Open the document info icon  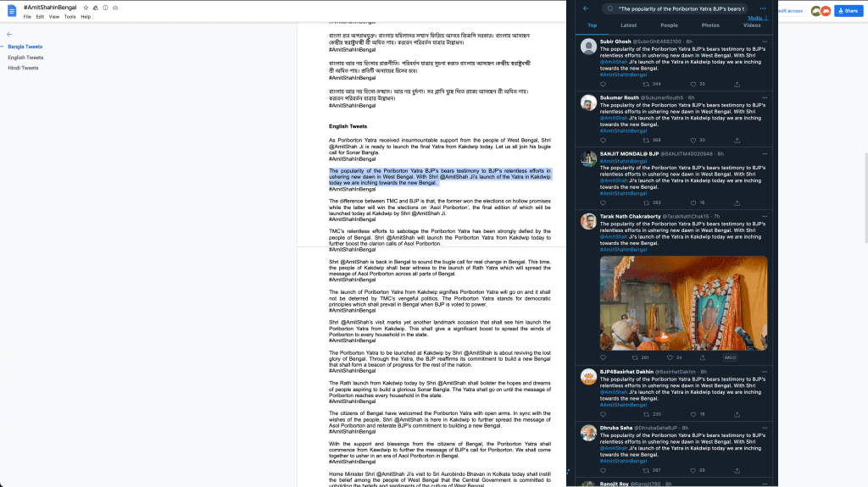(x=105, y=8)
